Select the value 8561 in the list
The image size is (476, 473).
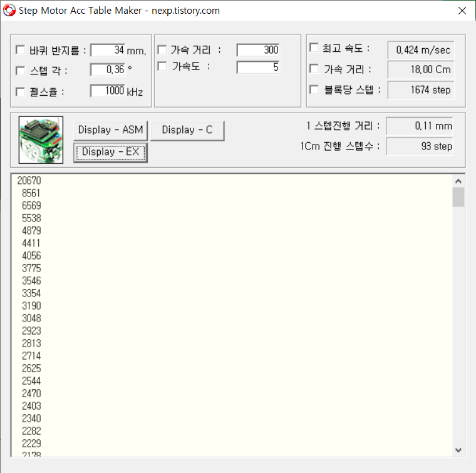31,193
